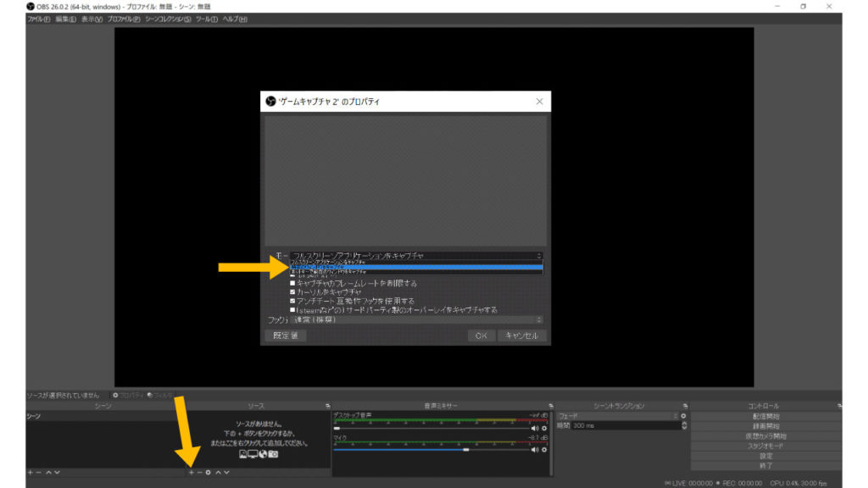Enable the (steamなどの) third-party overlay capture checkbox

(x=292, y=310)
